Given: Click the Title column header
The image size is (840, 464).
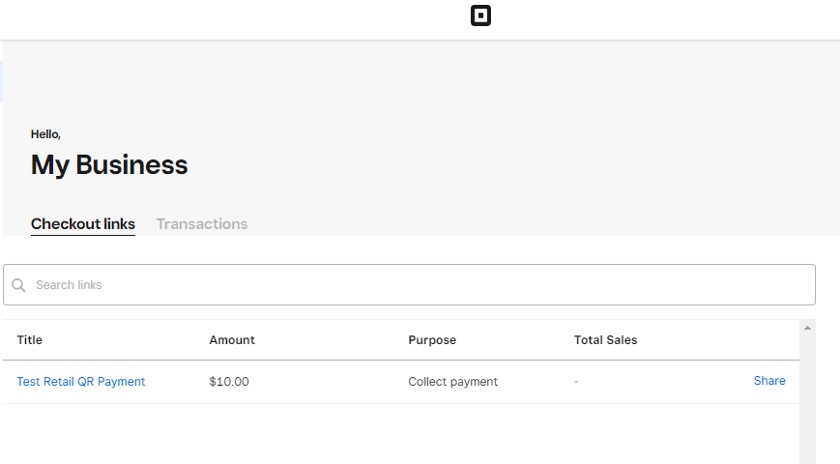Looking at the screenshot, I should (29, 340).
